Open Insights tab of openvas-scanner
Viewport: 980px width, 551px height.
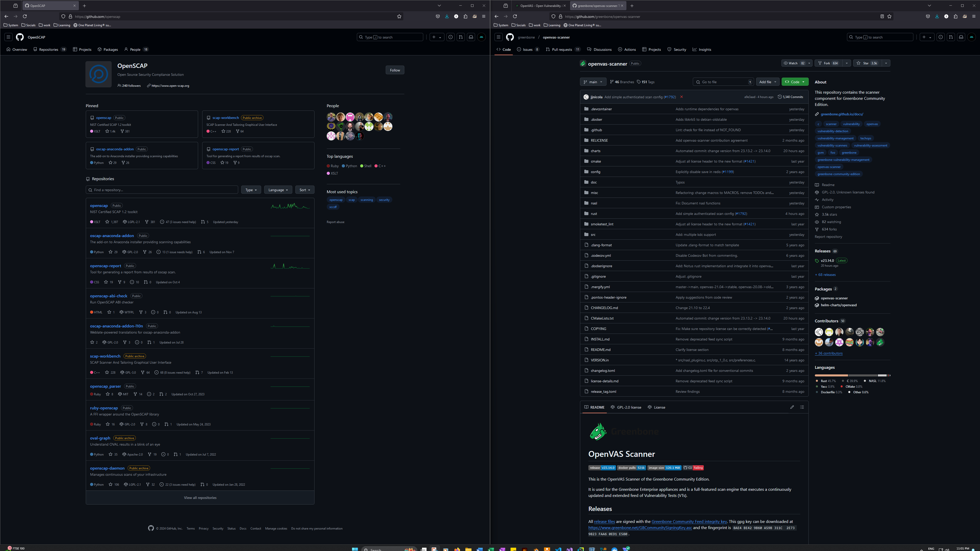pyautogui.click(x=701, y=50)
